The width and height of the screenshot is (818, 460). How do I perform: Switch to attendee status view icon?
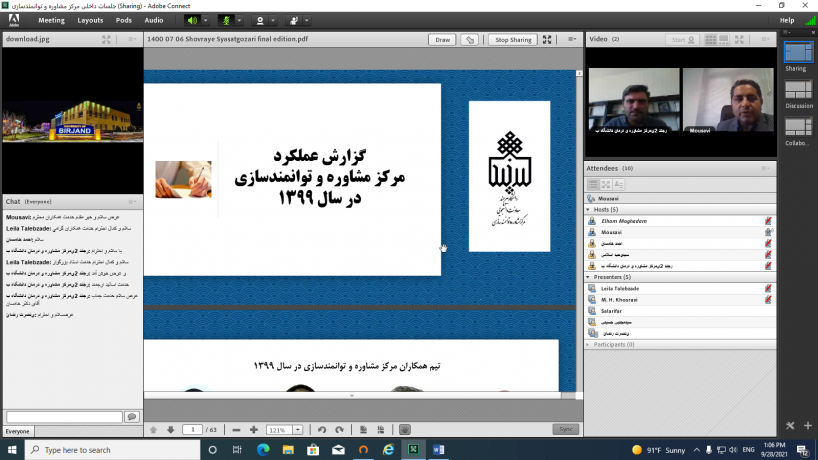(x=619, y=184)
